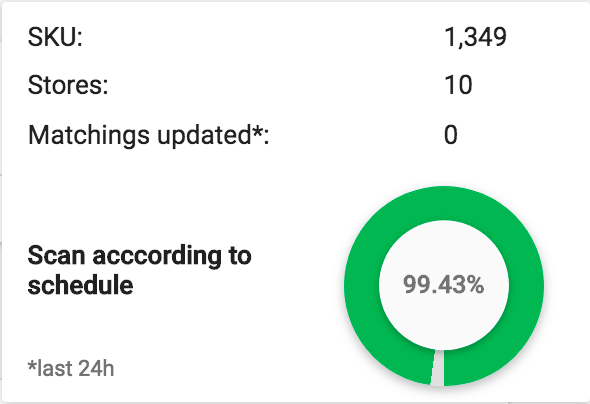This screenshot has height=404, width=590.
Task: Click the SKU count 1,349
Action: 476,37
